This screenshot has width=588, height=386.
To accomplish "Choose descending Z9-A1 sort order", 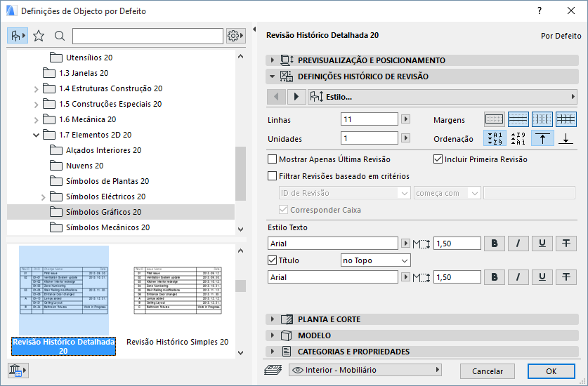I will tap(518, 138).
